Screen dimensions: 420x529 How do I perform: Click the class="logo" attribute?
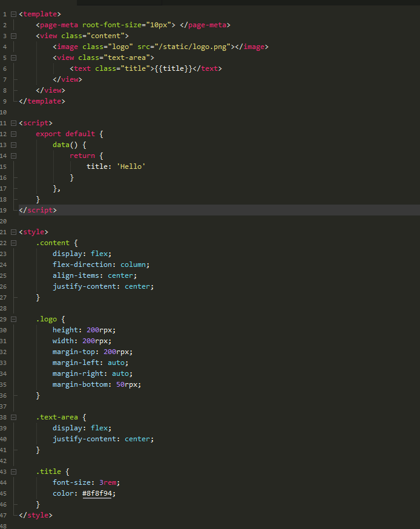pyautogui.click(x=108, y=47)
